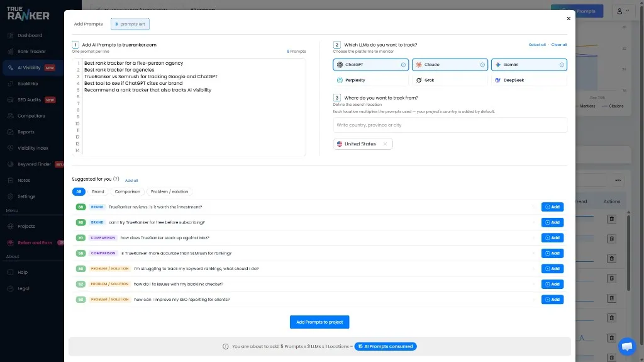Toggle the Gemini LLM option
This screenshot has width=644, height=362.
(x=529, y=65)
